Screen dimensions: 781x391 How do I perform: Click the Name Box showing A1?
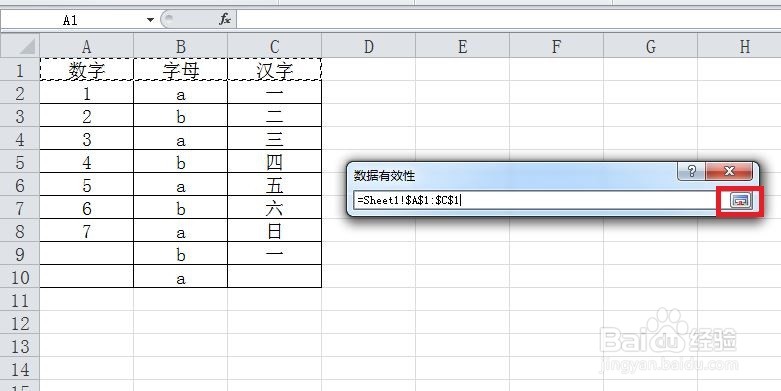pos(71,20)
